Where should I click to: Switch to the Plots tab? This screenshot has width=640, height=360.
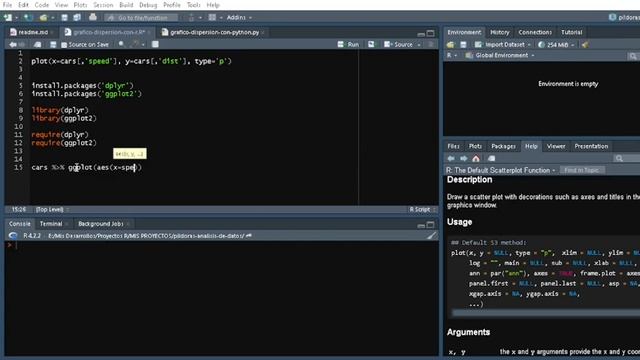point(475,146)
